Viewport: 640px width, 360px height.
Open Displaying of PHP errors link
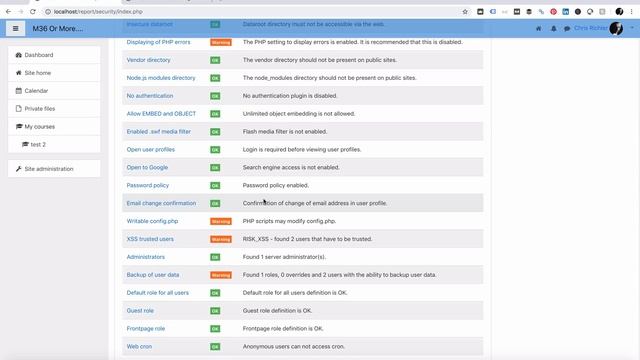(x=158, y=42)
